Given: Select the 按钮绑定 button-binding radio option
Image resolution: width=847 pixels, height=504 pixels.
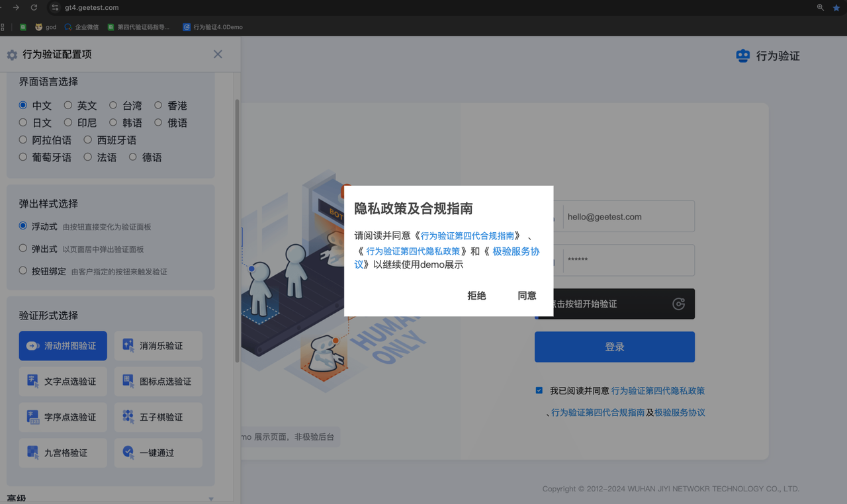Looking at the screenshot, I should pyautogui.click(x=23, y=271).
